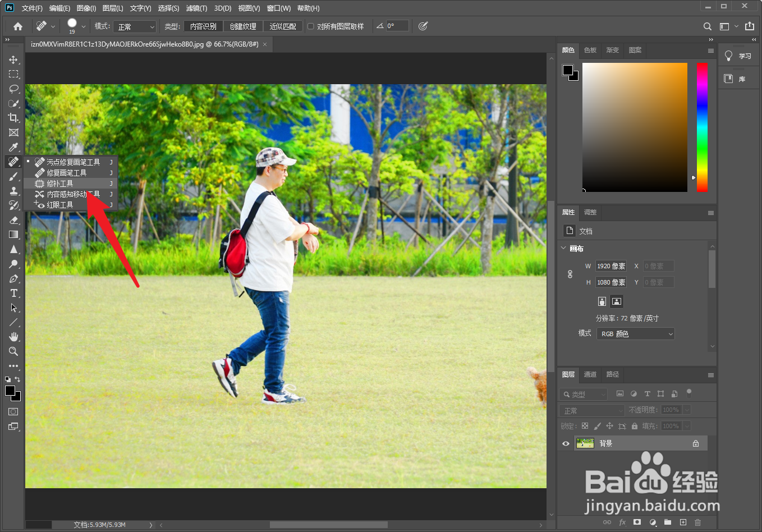This screenshot has width=762, height=532.
Task: Enable 对所有图层取样 checkbox
Action: (310, 26)
